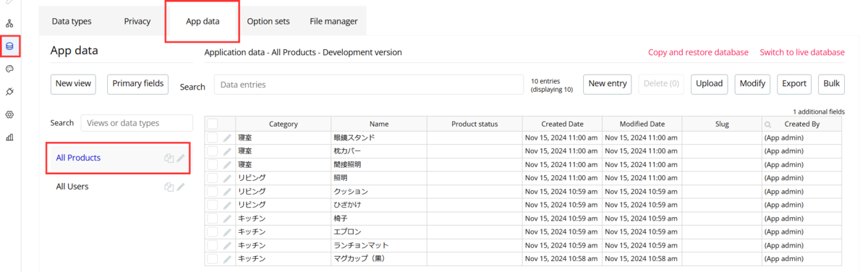This screenshot has width=868, height=272.
Task: Switch to the Data types tab
Action: point(72,21)
